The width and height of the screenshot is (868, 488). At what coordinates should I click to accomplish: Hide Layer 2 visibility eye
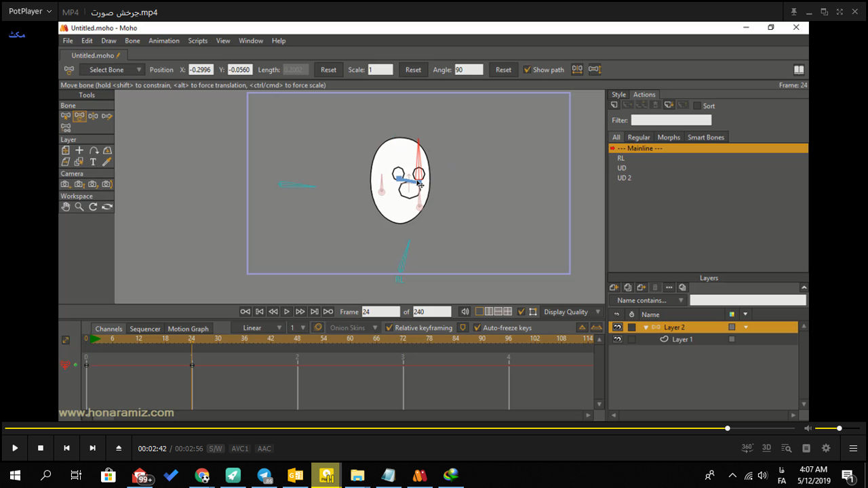point(617,327)
